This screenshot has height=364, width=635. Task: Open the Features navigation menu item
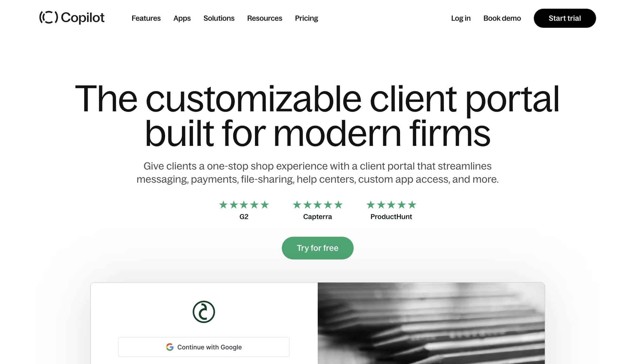point(146,18)
